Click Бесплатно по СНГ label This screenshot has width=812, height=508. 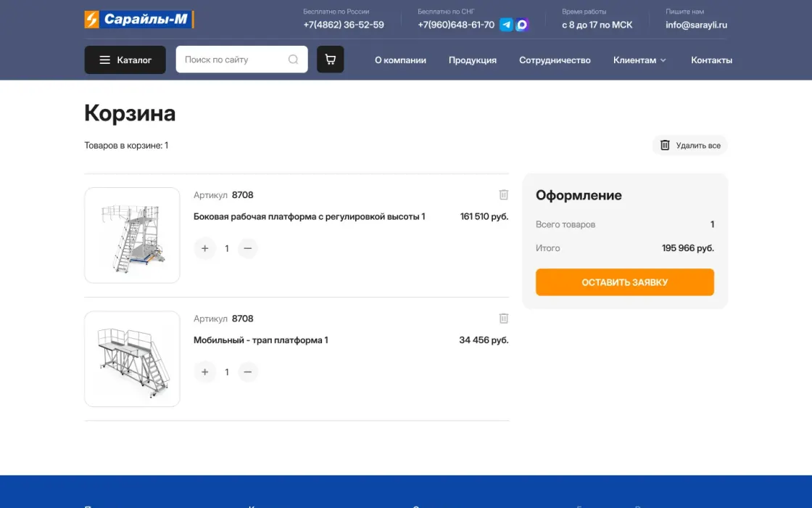point(446,12)
